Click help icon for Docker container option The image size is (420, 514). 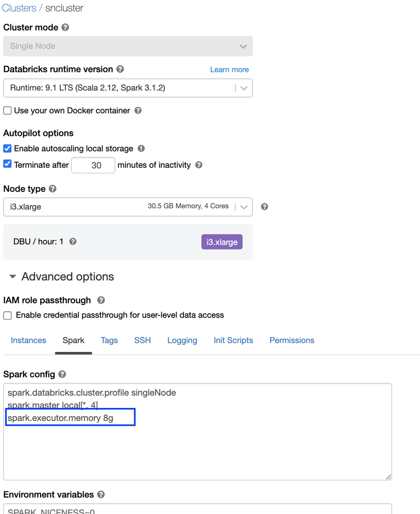[x=138, y=110]
